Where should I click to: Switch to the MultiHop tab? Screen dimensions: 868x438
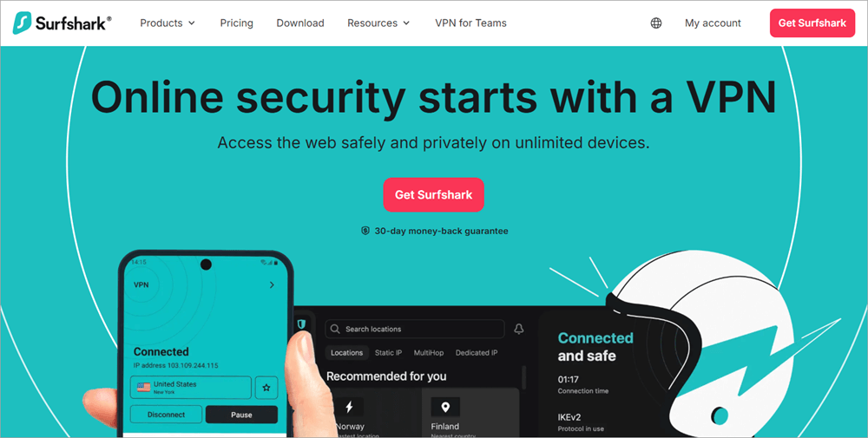[429, 353]
